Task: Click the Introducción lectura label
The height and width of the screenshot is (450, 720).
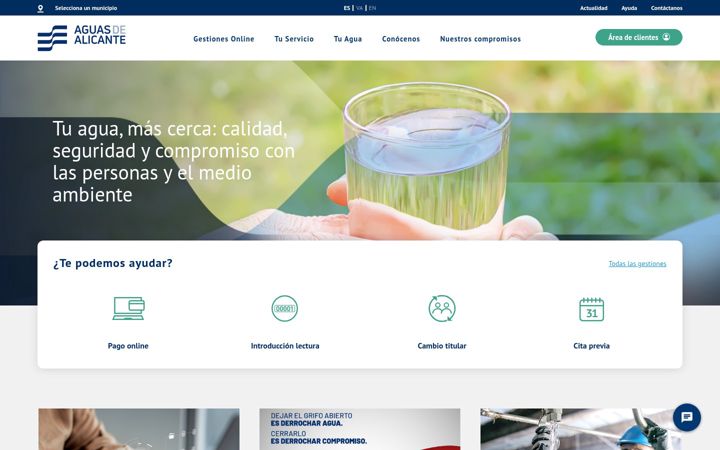Action: tap(285, 346)
